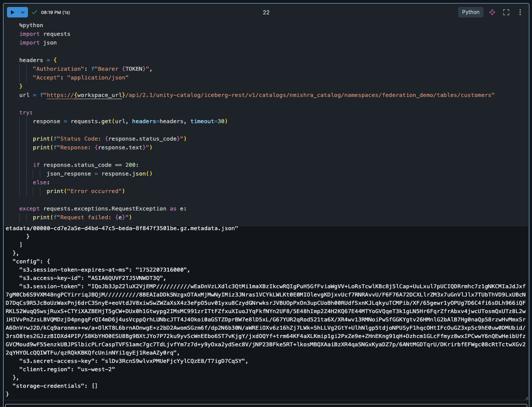Change cell language from Python
Viewport: 532px width, 407px height.
[x=471, y=12]
